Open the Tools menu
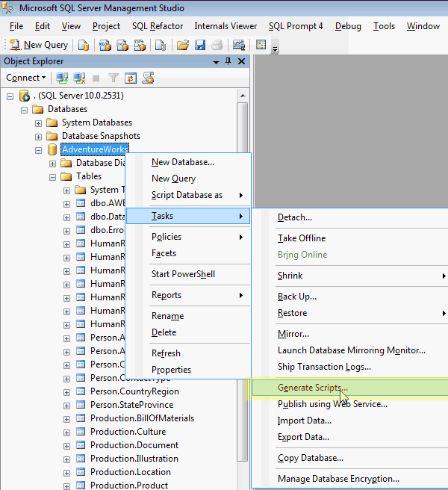448x490 pixels. [x=384, y=26]
